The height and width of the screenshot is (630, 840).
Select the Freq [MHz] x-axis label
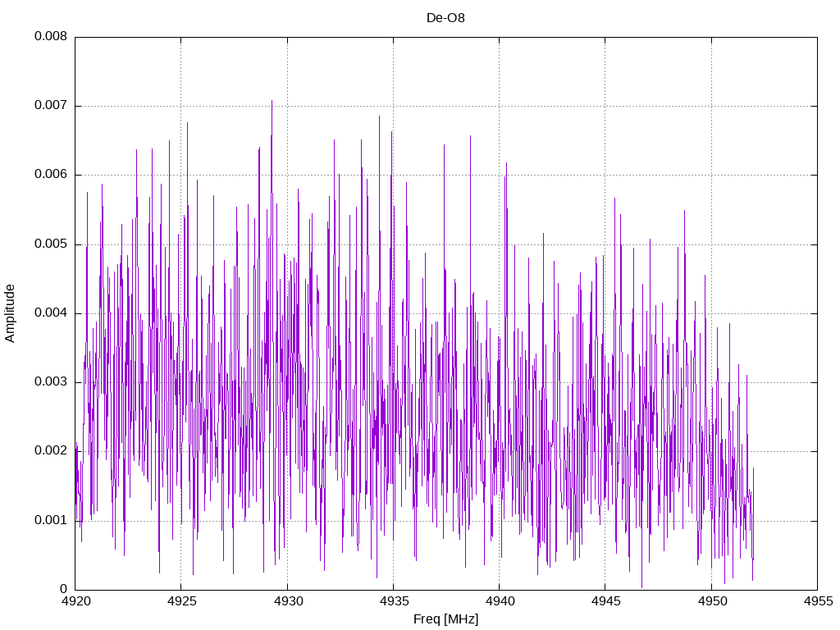pyautogui.click(x=445, y=619)
